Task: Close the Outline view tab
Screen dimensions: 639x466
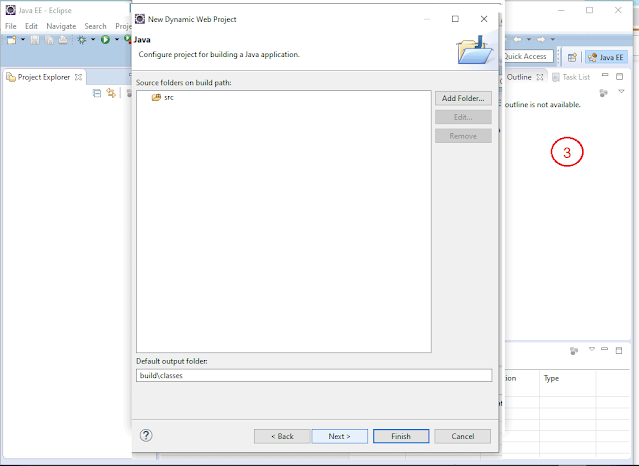Action: [540, 77]
